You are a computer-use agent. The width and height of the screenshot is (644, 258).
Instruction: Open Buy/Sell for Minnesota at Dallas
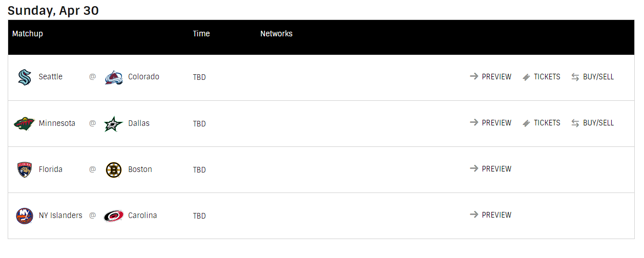[593, 123]
